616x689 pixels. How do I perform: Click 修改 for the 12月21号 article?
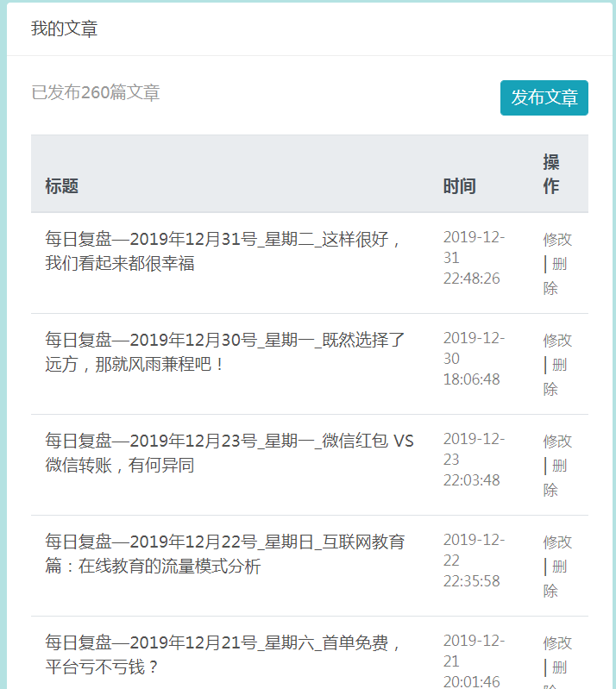coord(557,642)
